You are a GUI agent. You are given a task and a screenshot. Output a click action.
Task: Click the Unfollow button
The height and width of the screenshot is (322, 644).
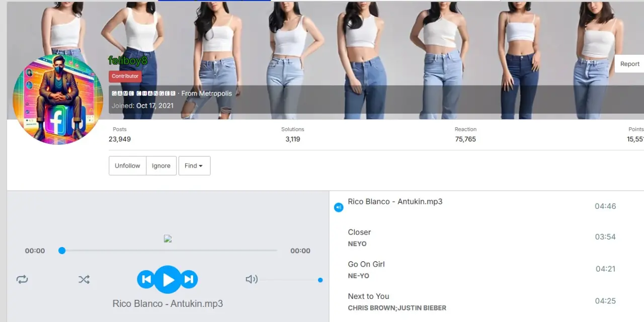[127, 166]
